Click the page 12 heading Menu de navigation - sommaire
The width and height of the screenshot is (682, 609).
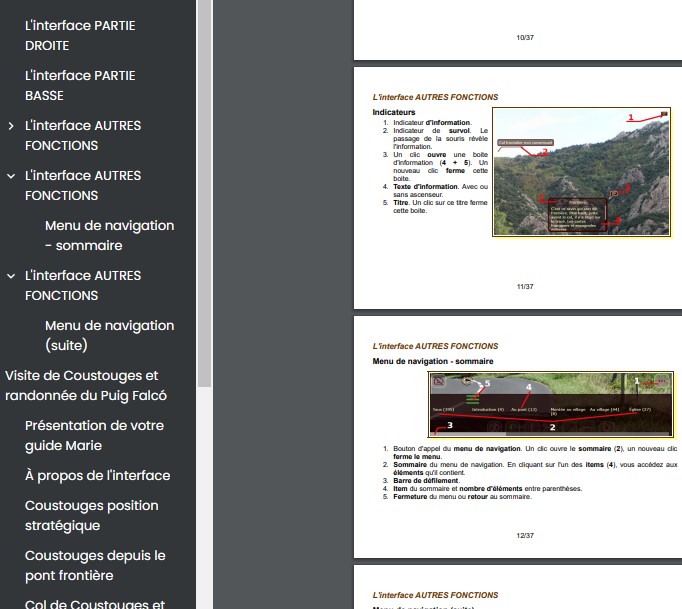coord(433,361)
